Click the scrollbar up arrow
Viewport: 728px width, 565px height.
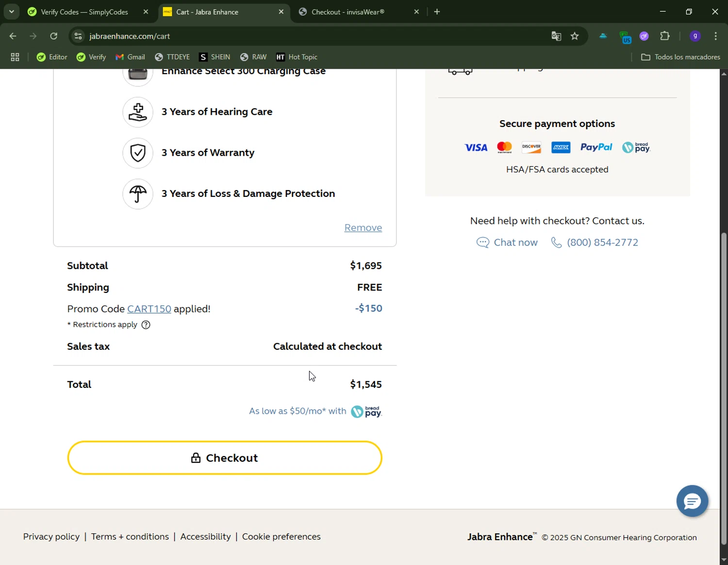tap(724, 74)
